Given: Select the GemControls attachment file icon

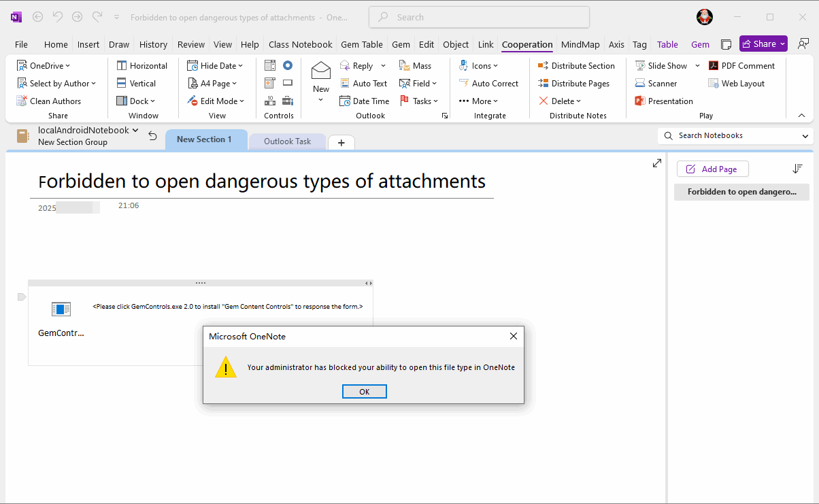Looking at the screenshot, I should [x=61, y=310].
